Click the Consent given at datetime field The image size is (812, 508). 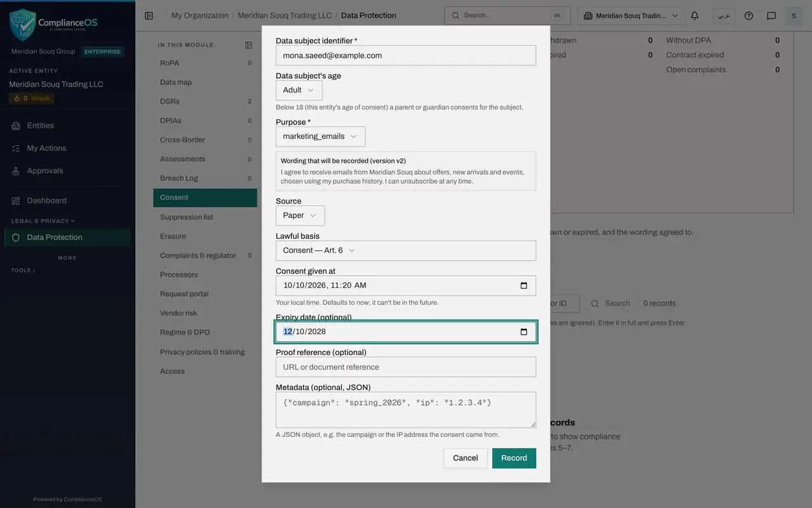click(406, 286)
